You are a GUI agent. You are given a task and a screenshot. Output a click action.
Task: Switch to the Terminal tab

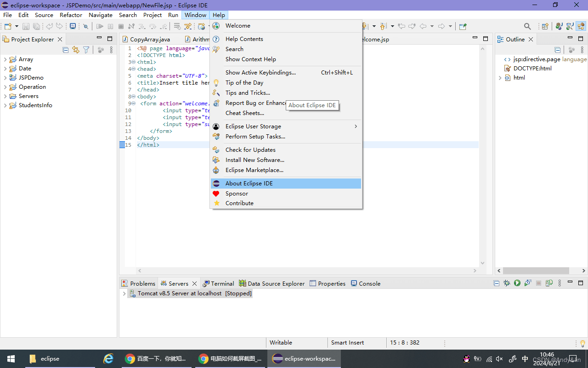click(219, 283)
